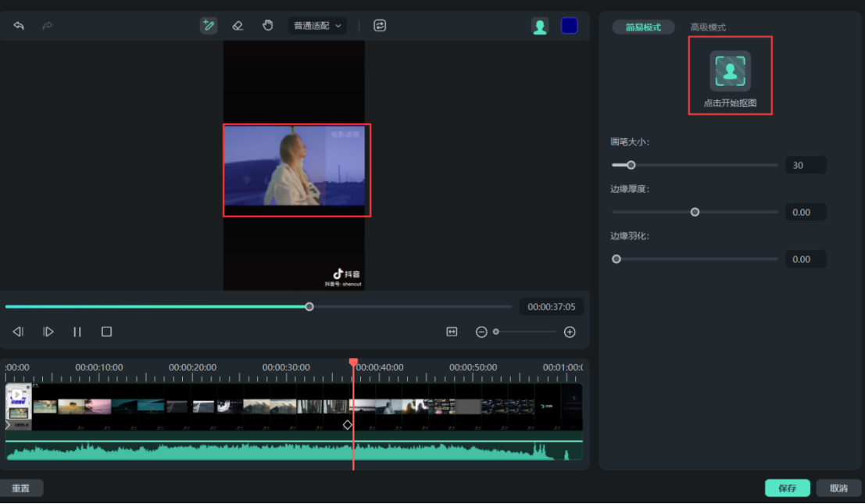The width and height of the screenshot is (865, 504).
Task: Pause the video playback
Action: click(x=77, y=332)
